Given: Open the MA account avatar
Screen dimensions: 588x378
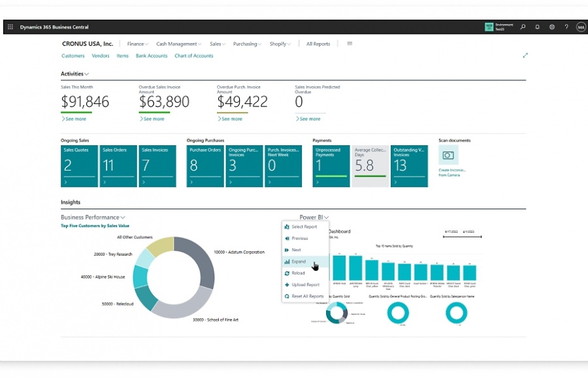Looking at the screenshot, I should (580, 27).
